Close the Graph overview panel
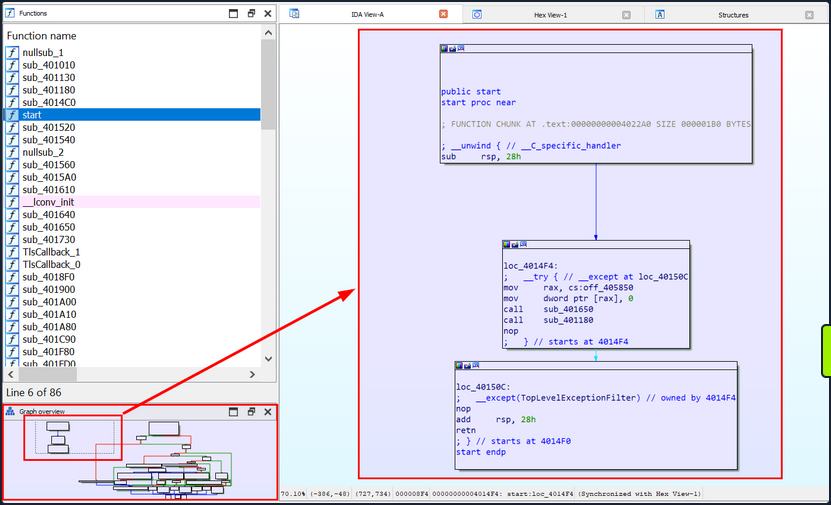Image resolution: width=831 pixels, height=505 pixels. click(x=268, y=412)
